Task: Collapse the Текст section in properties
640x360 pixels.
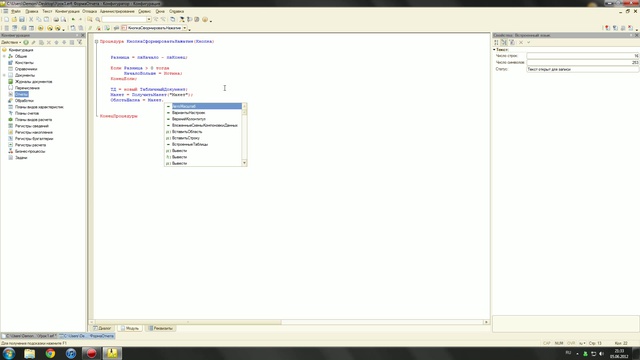Action: [494, 49]
